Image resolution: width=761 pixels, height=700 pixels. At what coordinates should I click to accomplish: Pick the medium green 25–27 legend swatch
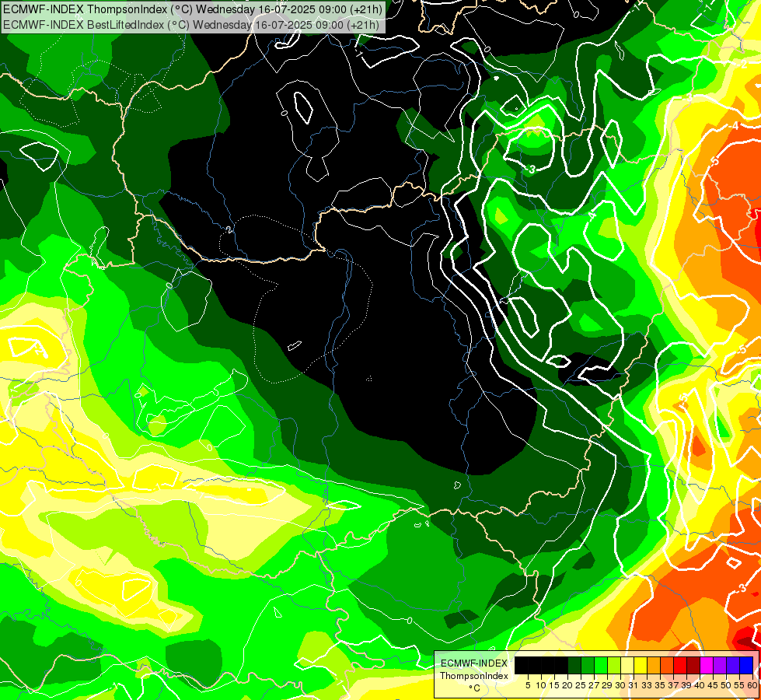point(588,666)
